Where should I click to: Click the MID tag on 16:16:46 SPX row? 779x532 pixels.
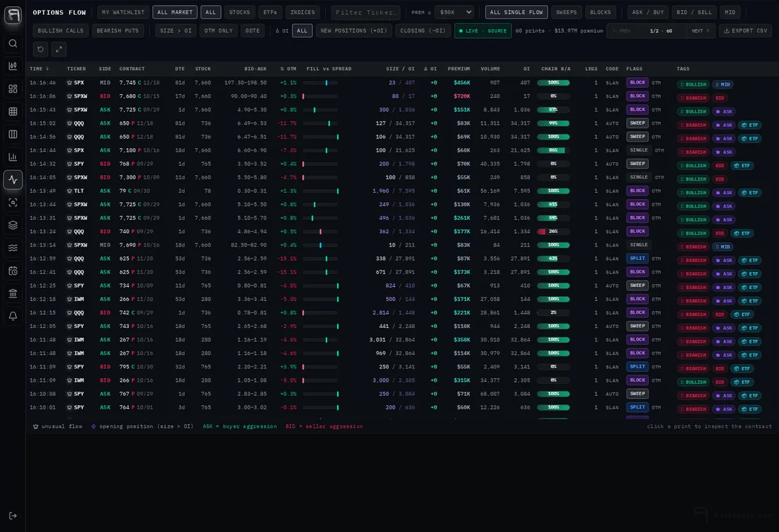coord(723,84)
